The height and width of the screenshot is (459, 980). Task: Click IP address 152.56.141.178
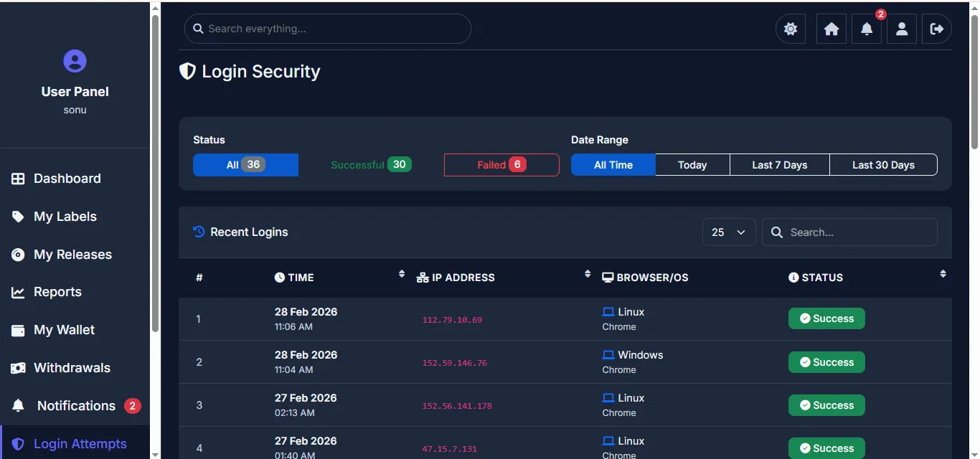tap(457, 406)
